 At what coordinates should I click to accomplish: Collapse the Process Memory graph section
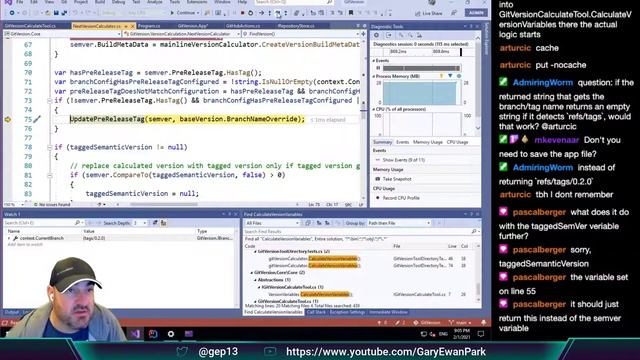pyautogui.click(x=373, y=76)
